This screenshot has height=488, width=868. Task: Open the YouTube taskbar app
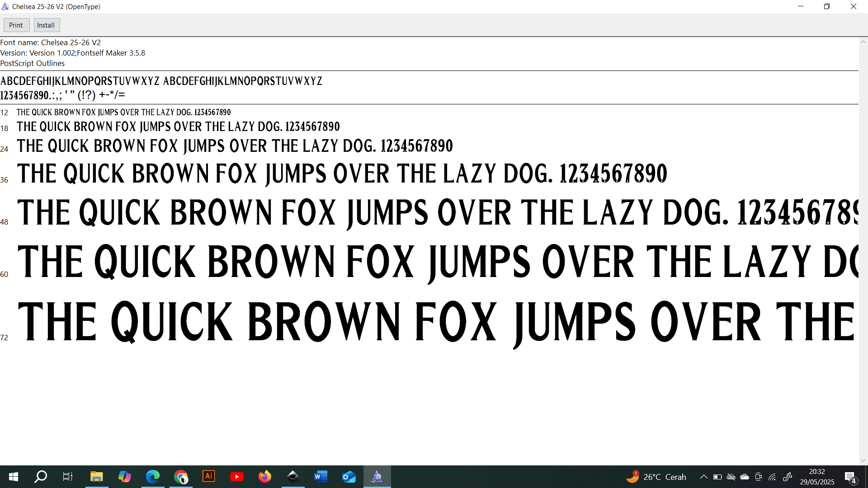click(x=237, y=476)
